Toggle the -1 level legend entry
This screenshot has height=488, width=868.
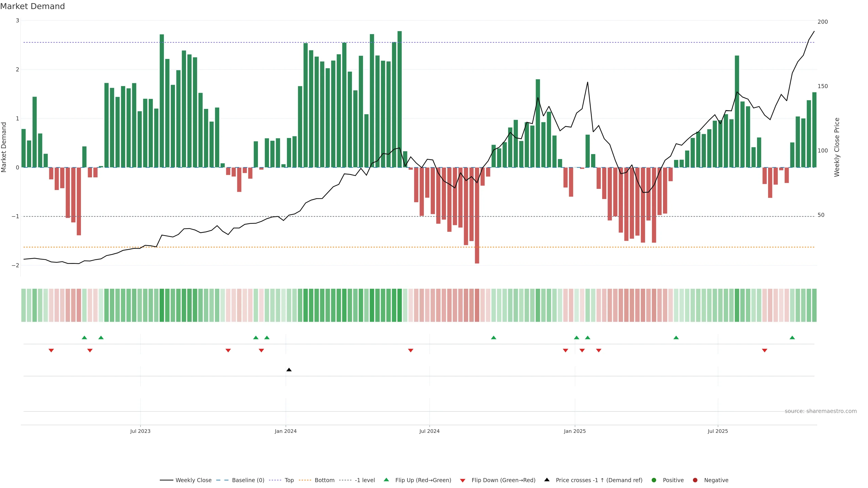tap(365, 480)
